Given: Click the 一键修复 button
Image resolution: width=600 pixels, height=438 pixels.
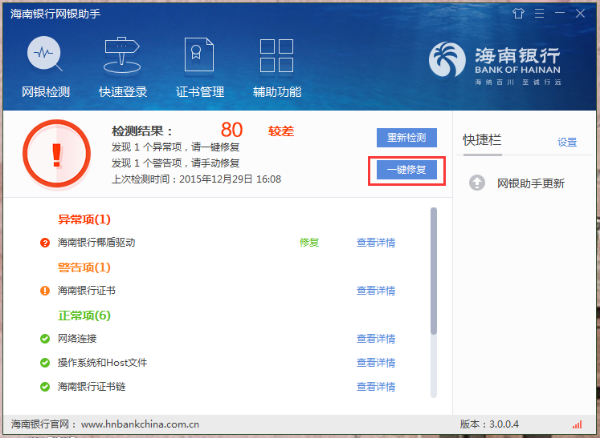Looking at the screenshot, I should click(407, 169).
